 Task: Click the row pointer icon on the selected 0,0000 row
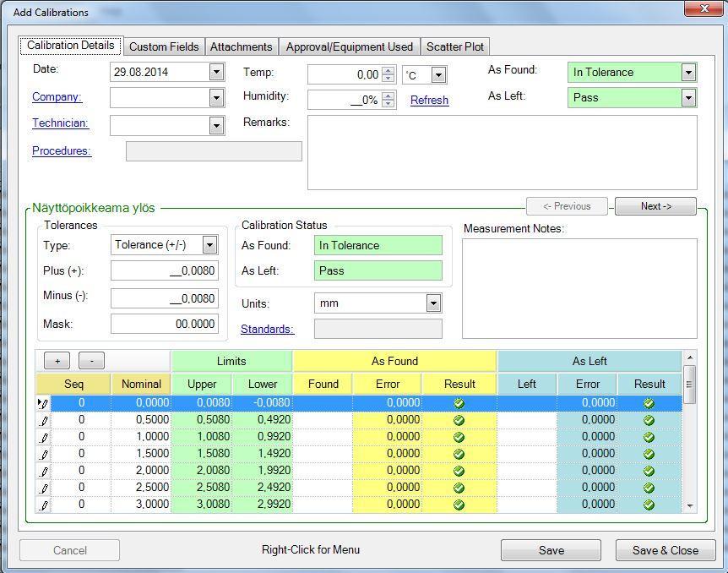(x=43, y=403)
